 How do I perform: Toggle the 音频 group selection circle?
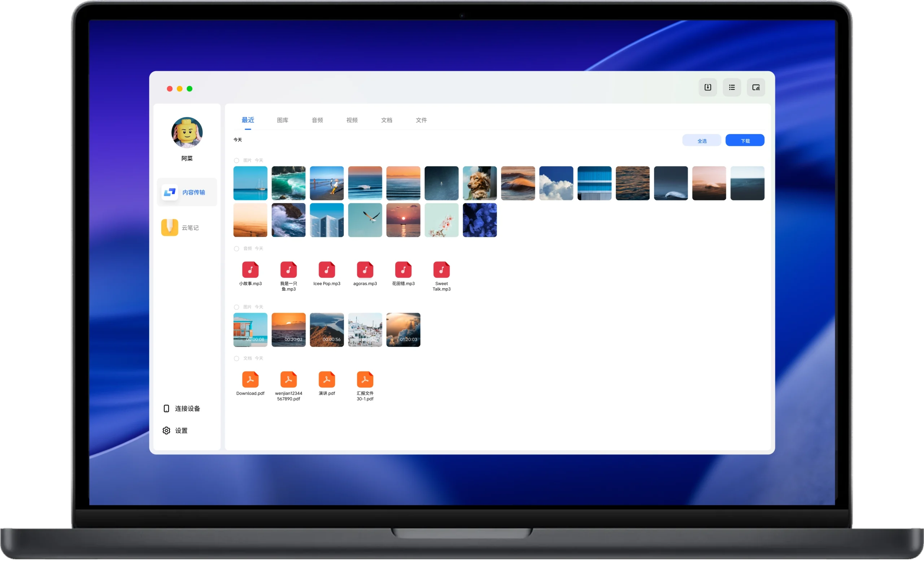(237, 249)
